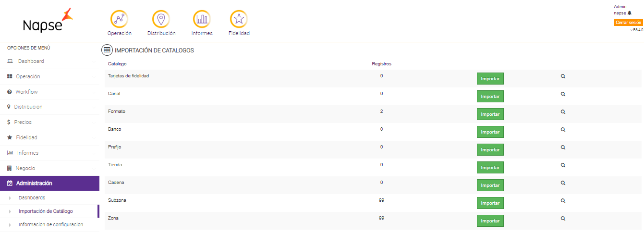Viewport: 644px width, 233px height.
Task: Click the Distribución map pin icon
Action: (161, 19)
